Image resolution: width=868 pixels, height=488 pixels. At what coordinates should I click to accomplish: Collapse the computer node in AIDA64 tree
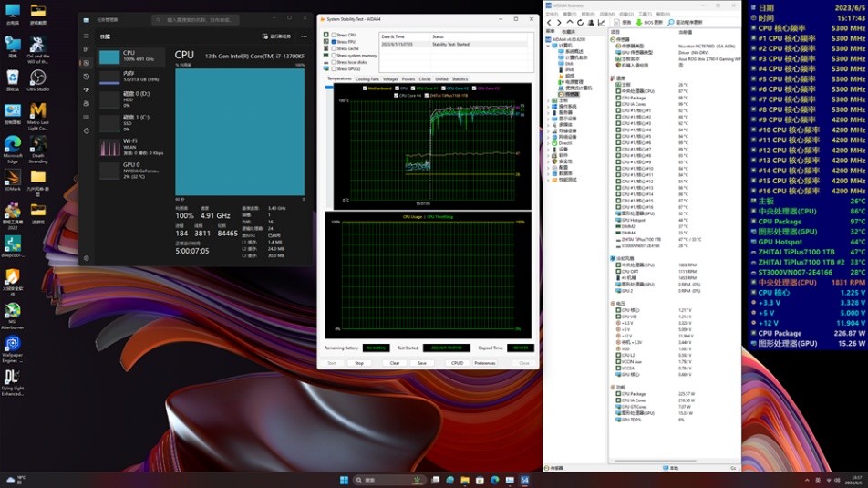point(548,44)
